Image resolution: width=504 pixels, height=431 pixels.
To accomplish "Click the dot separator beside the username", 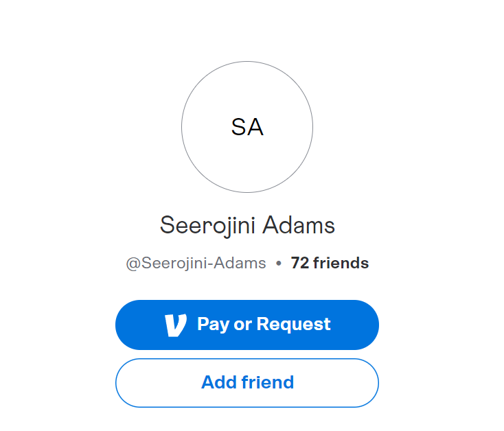I will tap(278, 264).
